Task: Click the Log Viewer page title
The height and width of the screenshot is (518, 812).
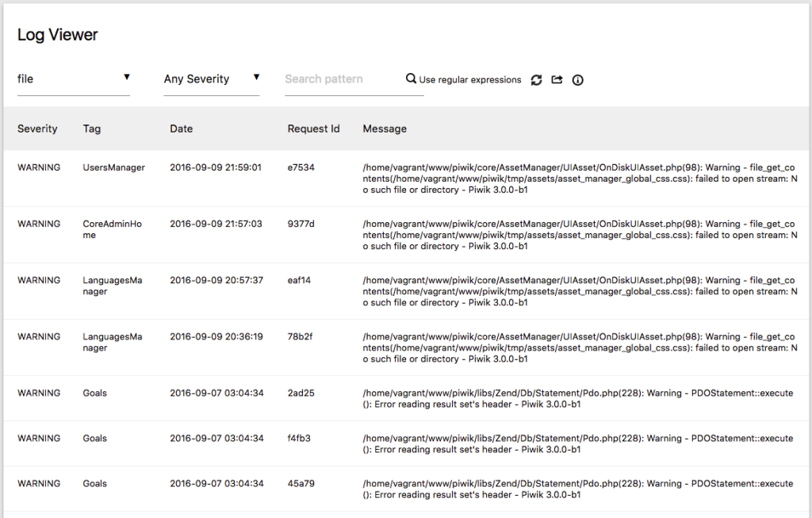Action: [x=57, y=35]
